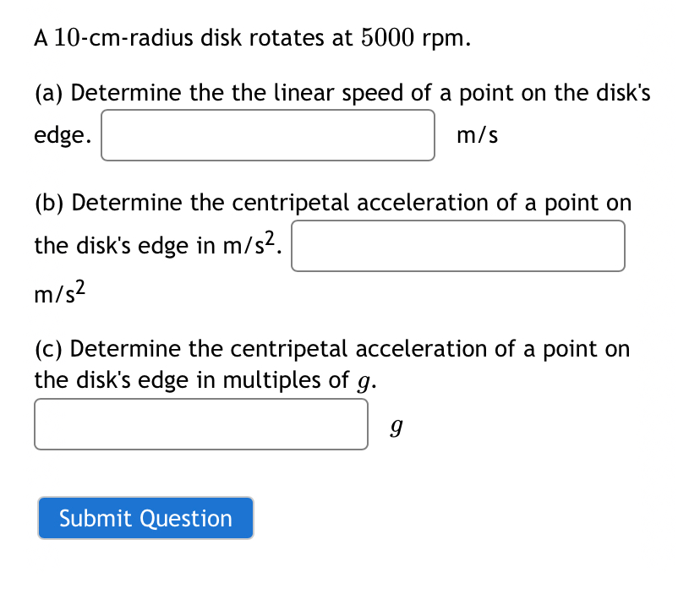Click inside the empty box beneath part (c)
700x605 pixels.
click(200, 423)
